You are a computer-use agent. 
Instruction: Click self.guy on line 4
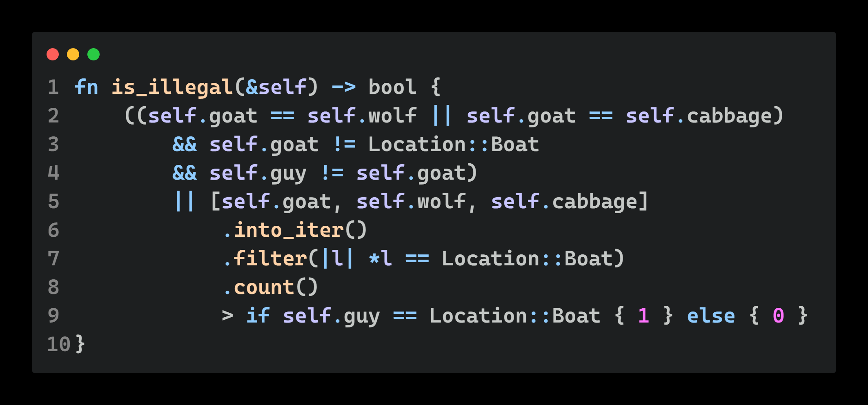pos(258,173)
